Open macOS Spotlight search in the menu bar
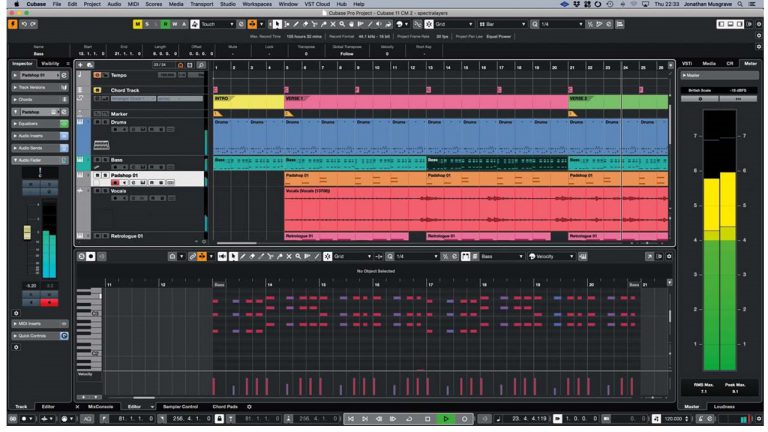 point(740,4)
